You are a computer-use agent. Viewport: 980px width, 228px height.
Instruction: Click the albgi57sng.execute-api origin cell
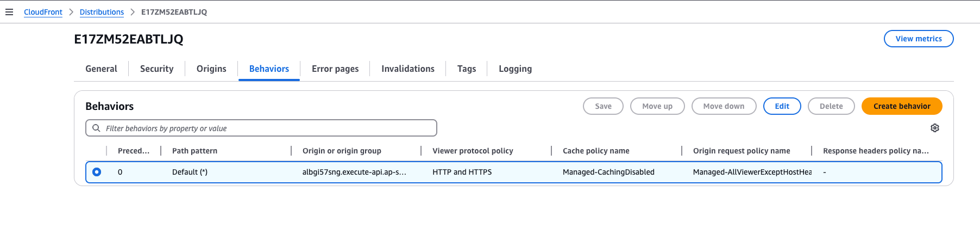(x=354, y=172)
